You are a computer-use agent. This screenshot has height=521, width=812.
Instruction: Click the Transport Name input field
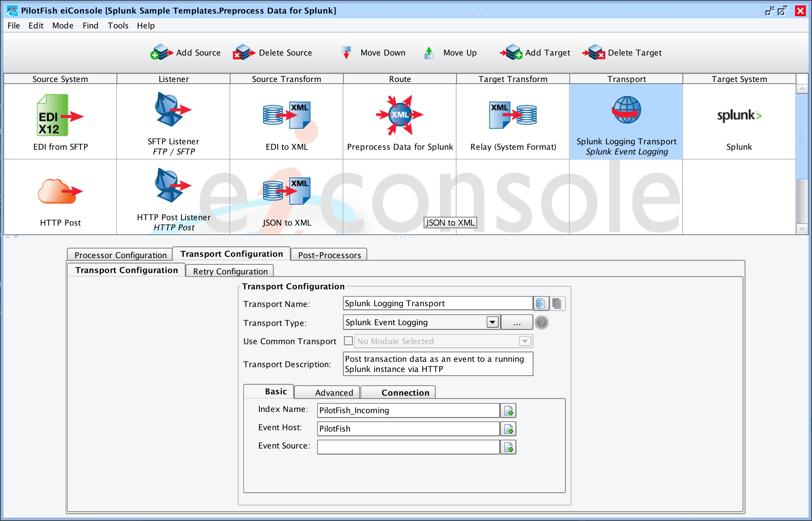tap(438, 304)
